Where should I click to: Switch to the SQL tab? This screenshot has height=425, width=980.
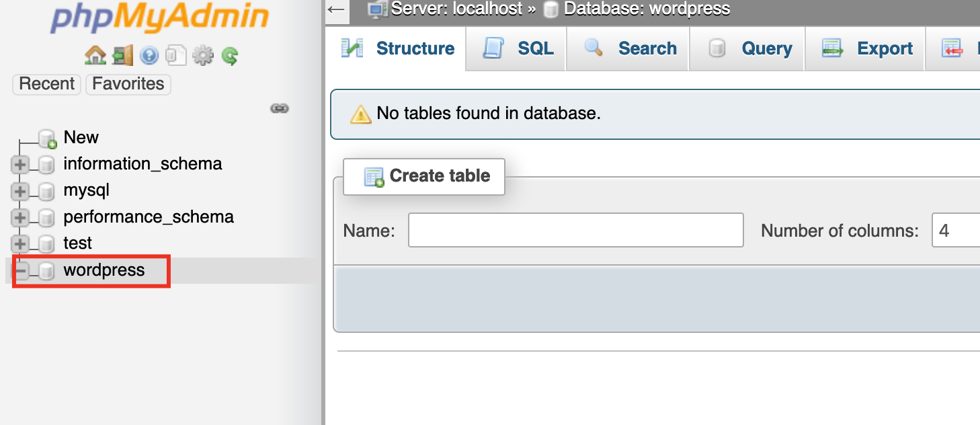518,48
